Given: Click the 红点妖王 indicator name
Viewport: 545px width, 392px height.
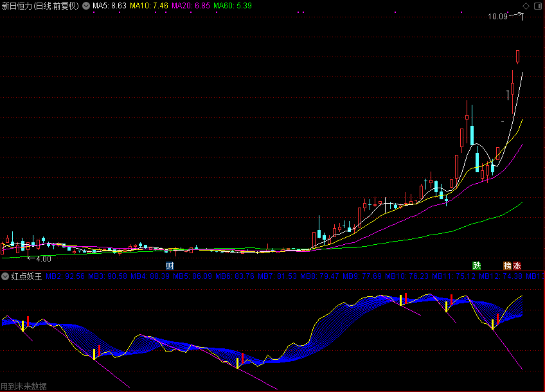Looking at the screenshot, I should click(26, 276).
